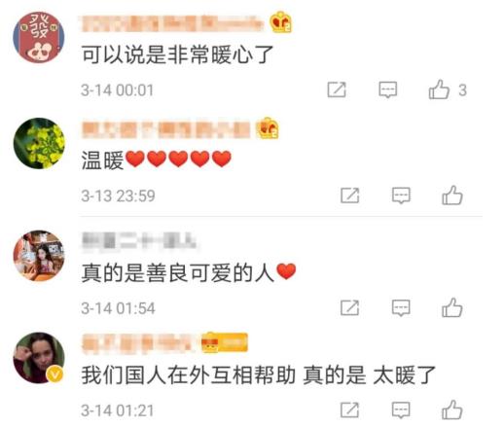The width and height of the screenshot is (504, 427).
Task: Click second commenter's crown badge
Action: tap(268, 127)
